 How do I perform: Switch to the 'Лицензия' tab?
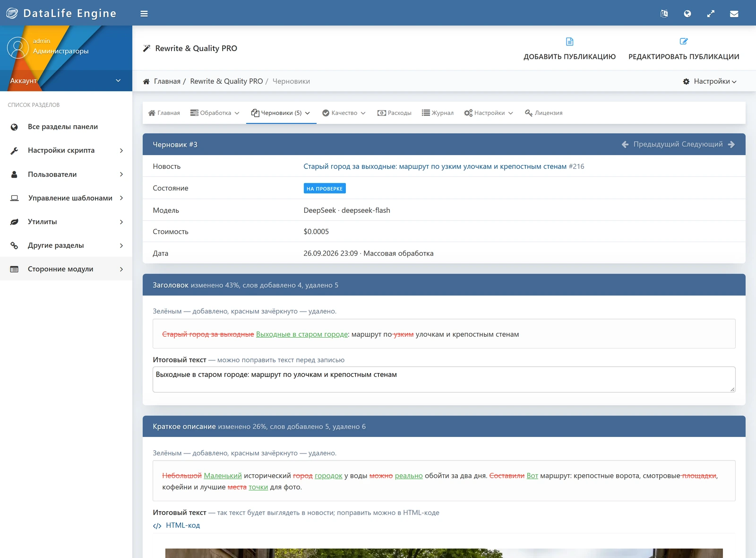pyautogui.click(x=544, y=113)
